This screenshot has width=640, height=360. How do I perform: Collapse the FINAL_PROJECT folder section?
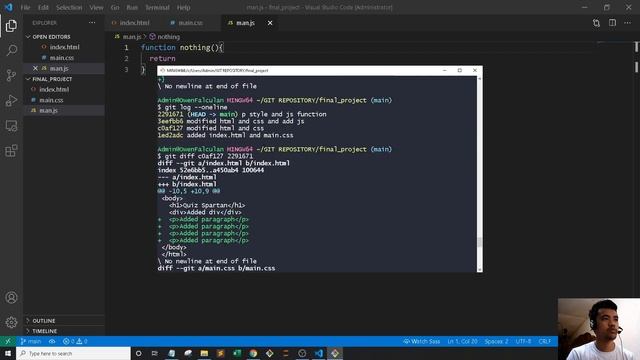pos(64,79)
